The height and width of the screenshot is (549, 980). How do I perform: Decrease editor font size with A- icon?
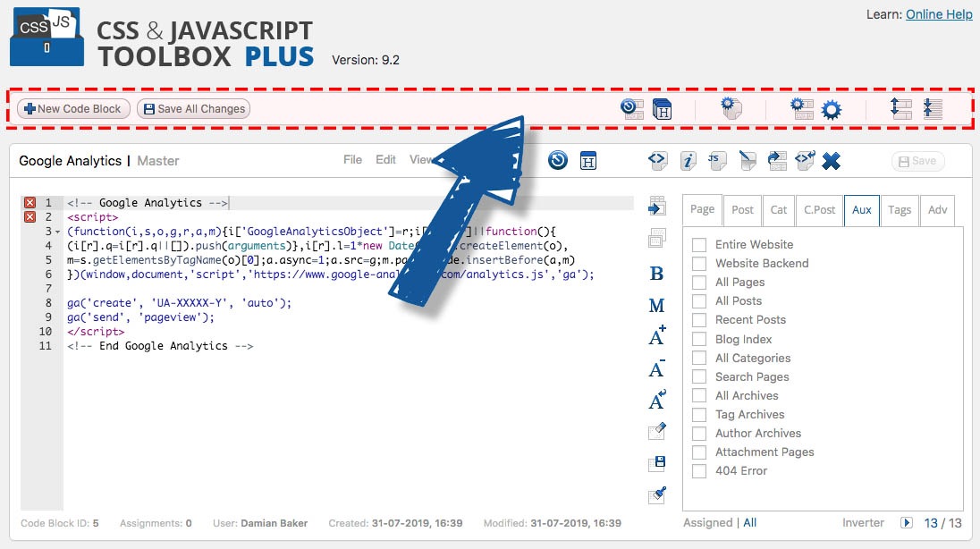pos(656,368)
